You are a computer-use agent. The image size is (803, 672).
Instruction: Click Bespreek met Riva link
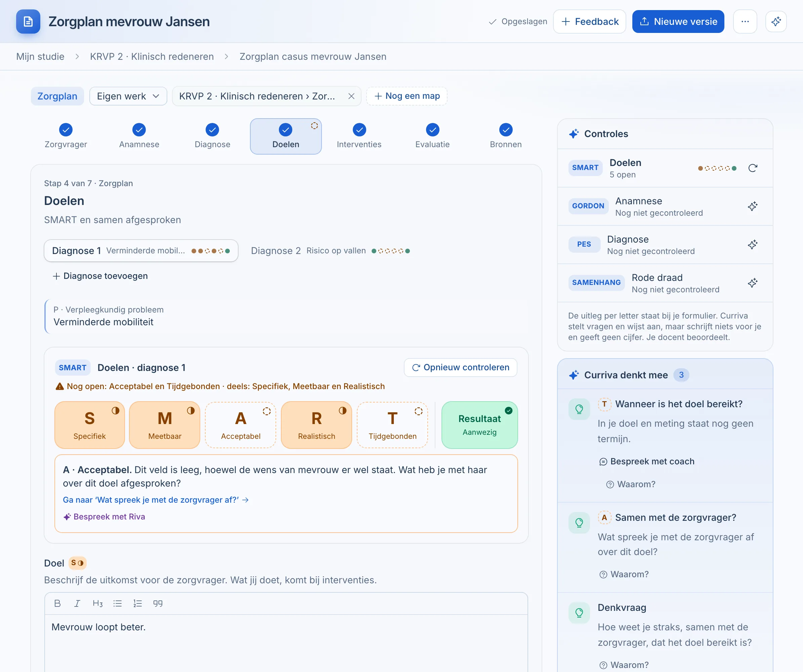click(104, 516)
